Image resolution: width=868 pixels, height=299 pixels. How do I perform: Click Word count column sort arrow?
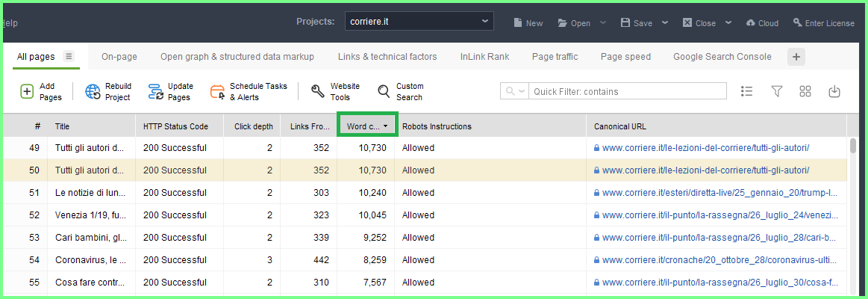(385, 126)
